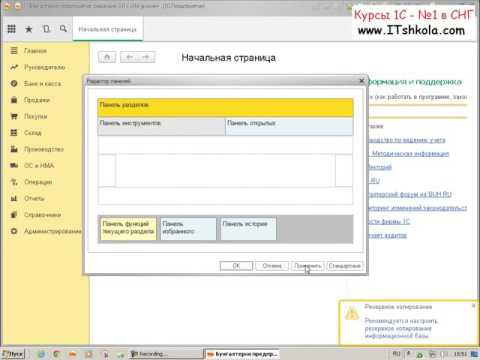The width and height of the screenshot is (480, 360).
Task: Click the system tray clock 16:51
Action: coord(461,354)
